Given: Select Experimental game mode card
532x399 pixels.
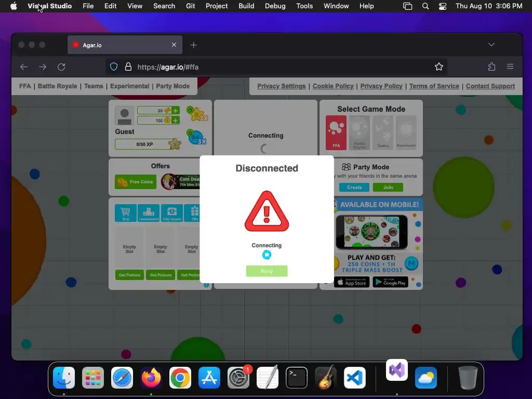Looking at the screenshot, I should point(406,132).
